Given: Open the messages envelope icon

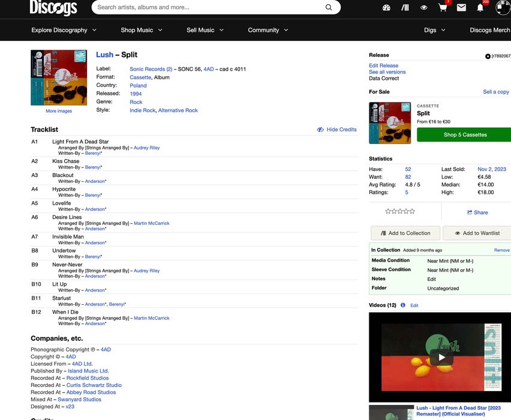Looking at the screenshot, I should (x=461, y=7).
